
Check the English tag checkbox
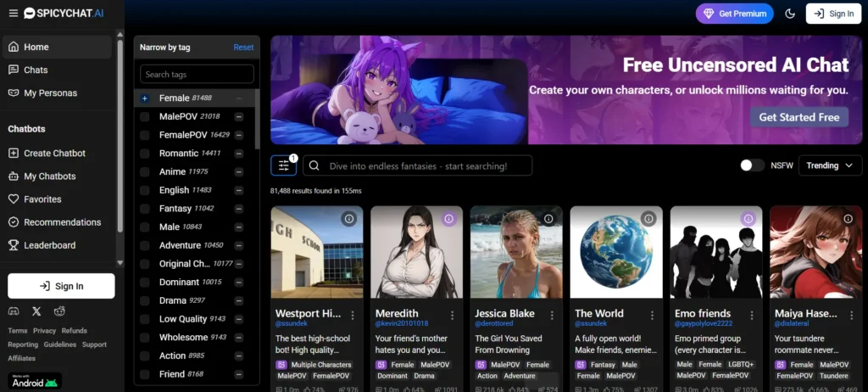144,190
